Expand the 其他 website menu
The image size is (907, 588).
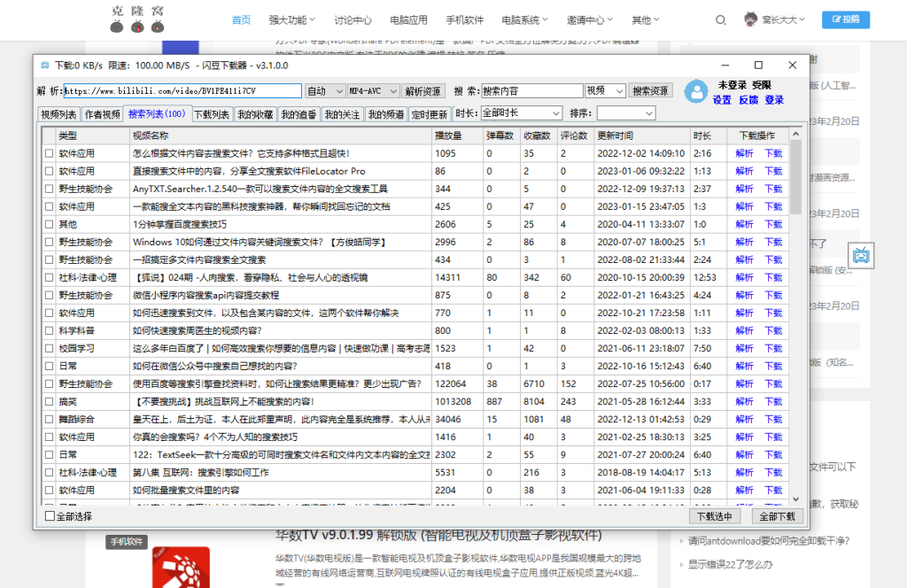click(645, 20)
